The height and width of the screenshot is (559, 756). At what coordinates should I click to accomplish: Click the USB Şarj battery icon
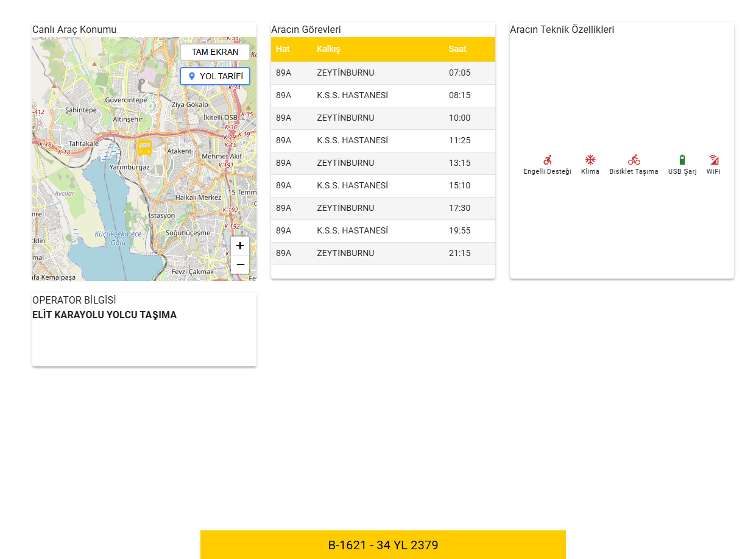point(682,160)
